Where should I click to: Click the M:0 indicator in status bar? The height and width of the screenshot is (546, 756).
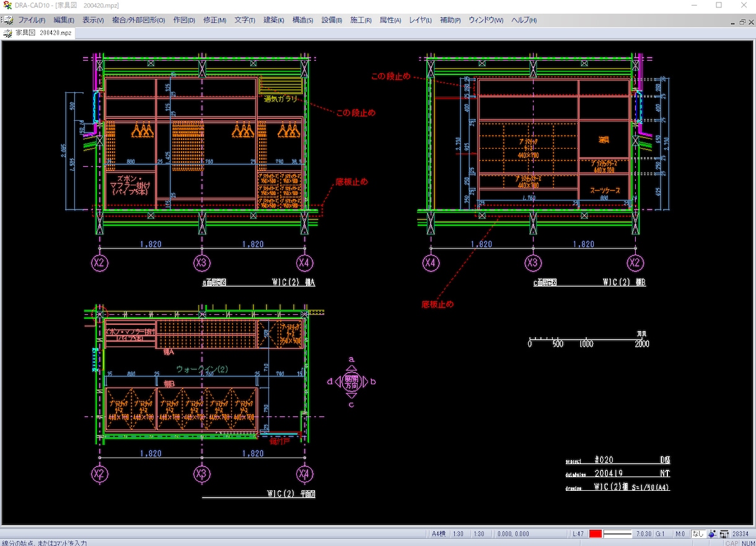680,534
